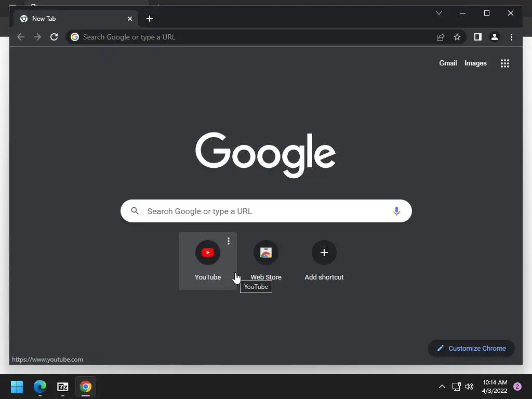Start voice search with microphone icon
This screenshot has width=532, height=399.
tap(396, 211)
